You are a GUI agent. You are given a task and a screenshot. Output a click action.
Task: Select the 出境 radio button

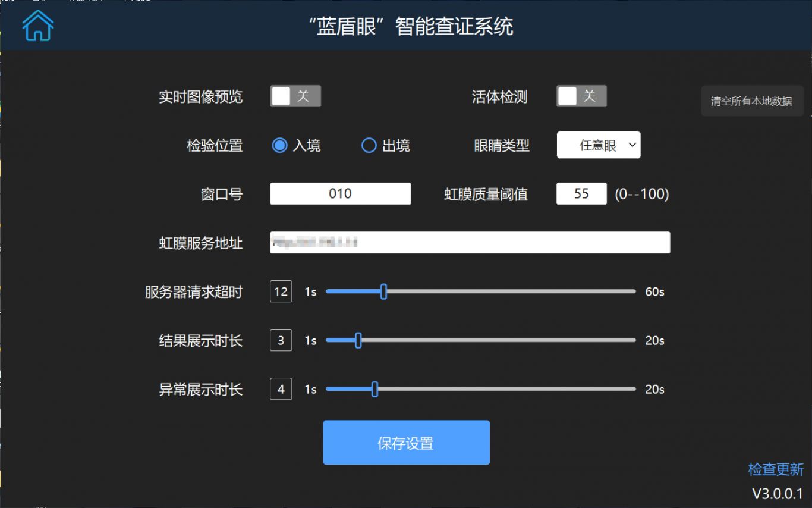[x=369, y=145]
